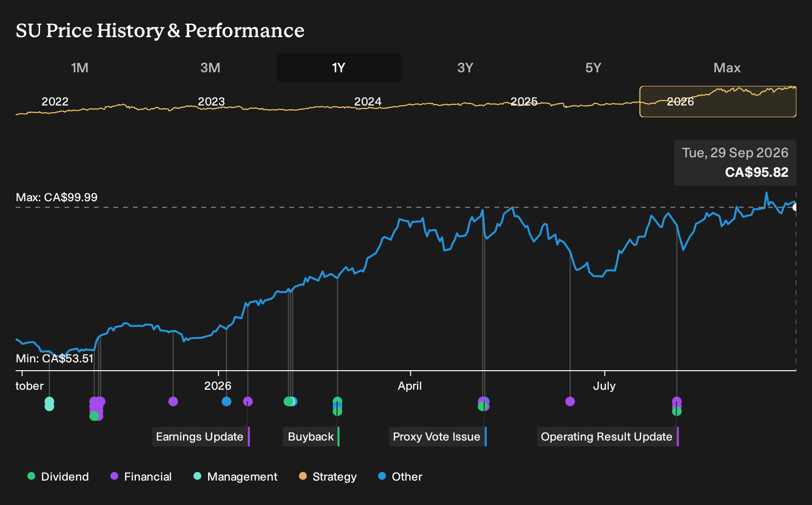Click purple marker above Earnings Update label
This screenshot has height=505, width=812.
coord(248,401)
